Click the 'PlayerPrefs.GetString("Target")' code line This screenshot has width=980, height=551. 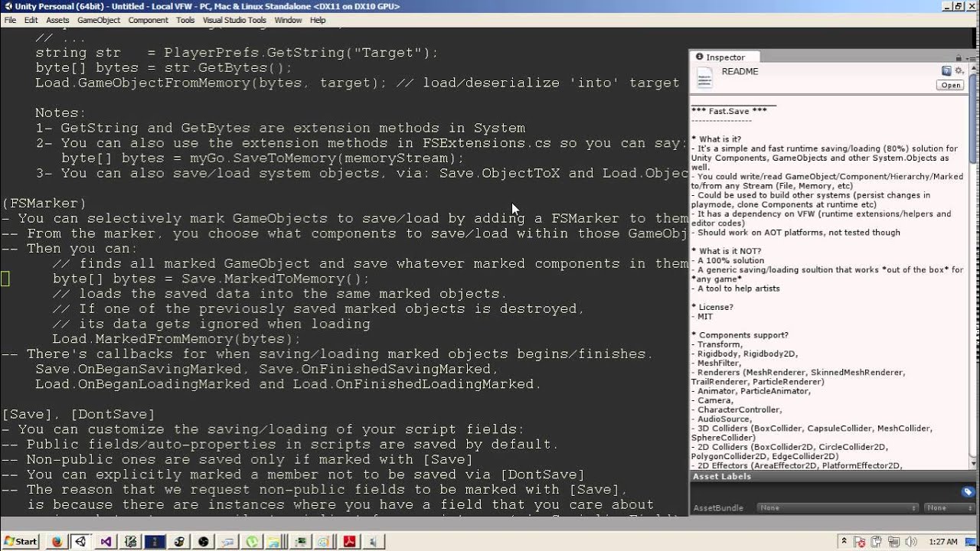point(237,53)
